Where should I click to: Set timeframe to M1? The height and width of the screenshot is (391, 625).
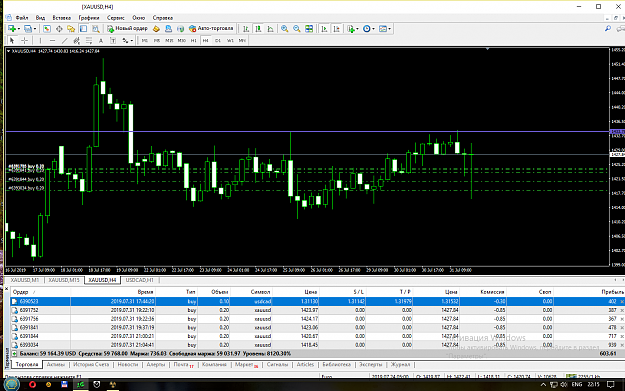tap(145, 40)
